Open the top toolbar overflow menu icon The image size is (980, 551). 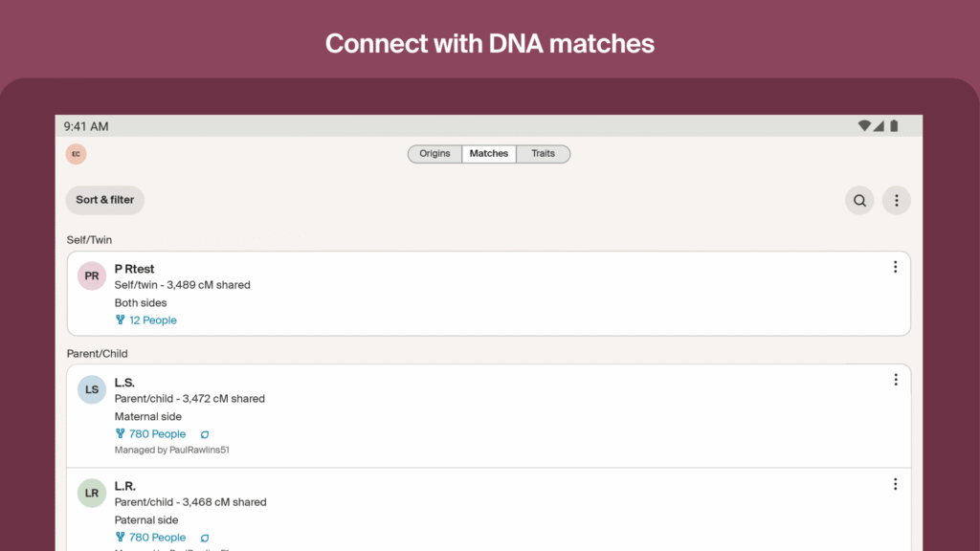pyautogui.click(x=896, y=200)
